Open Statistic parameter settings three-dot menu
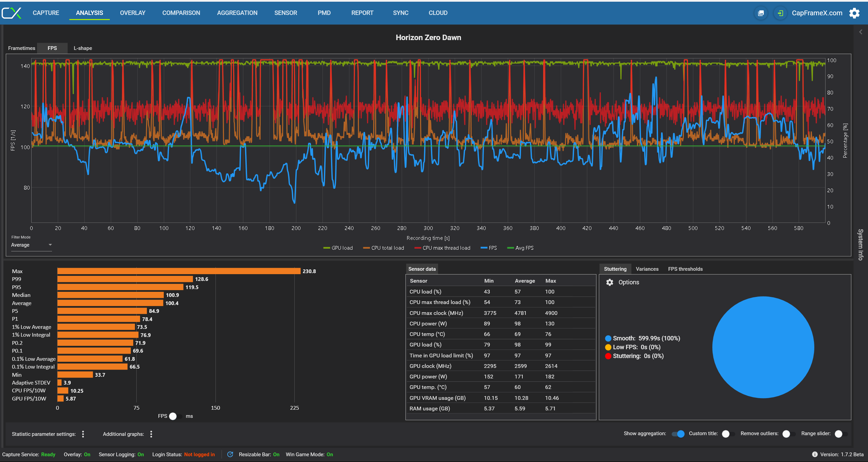 point(83,434)
